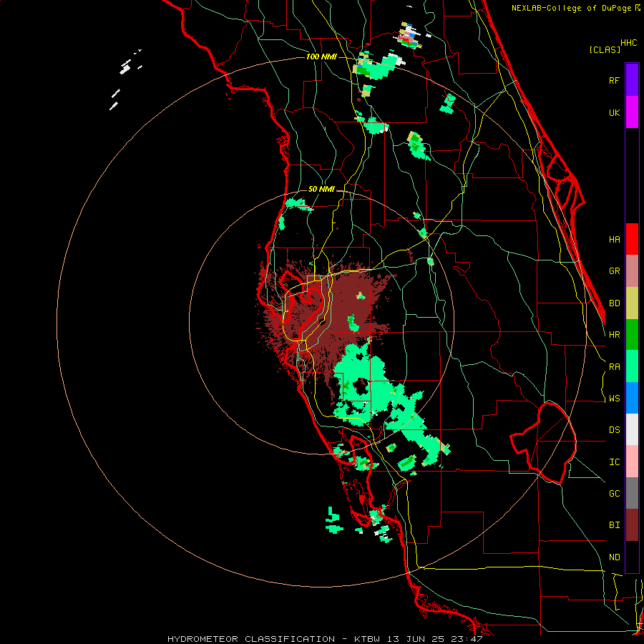Select the IC legend label
This screenshot has width=644, height=644.
pyautogui.click(x=614, y=462)
